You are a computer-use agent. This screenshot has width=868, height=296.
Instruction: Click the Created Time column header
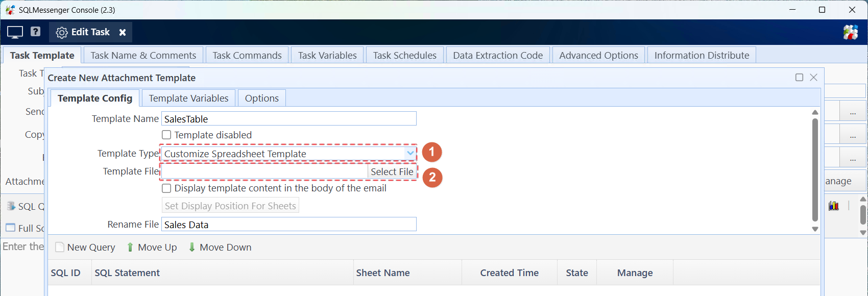(509, 273)
